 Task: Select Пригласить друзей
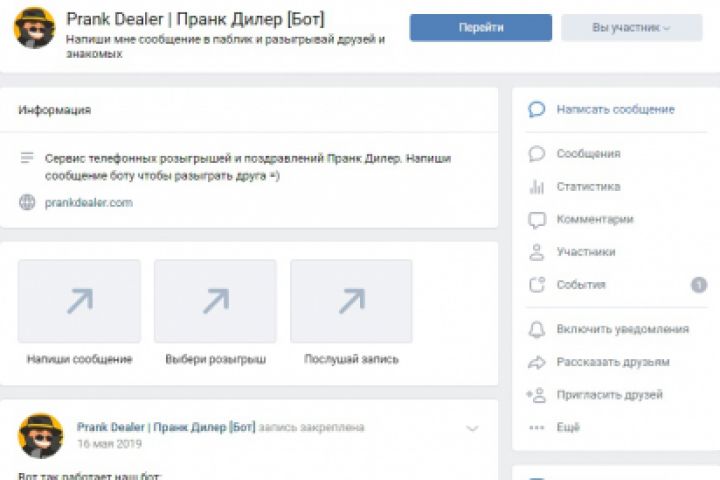(x=609, y=395)
